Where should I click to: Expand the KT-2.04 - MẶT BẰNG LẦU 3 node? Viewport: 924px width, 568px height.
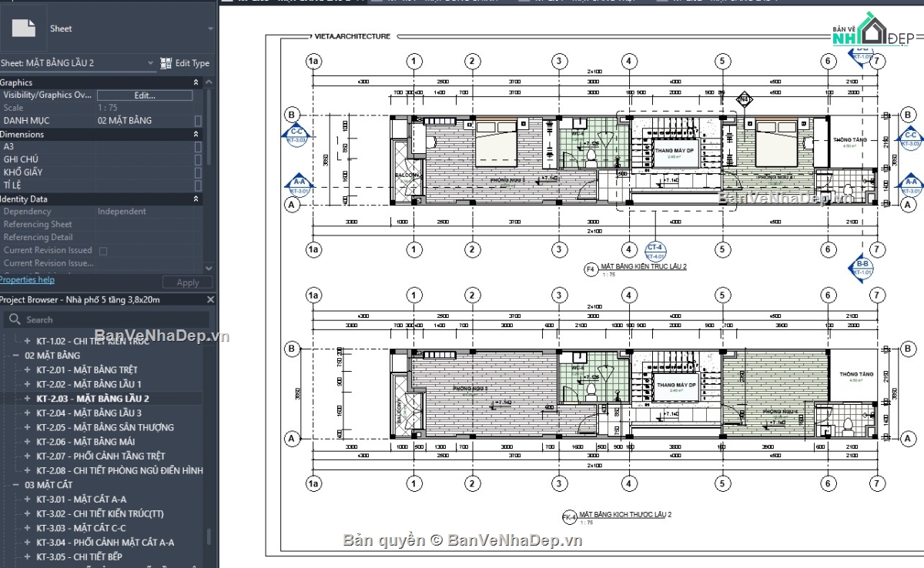point(28,413)
